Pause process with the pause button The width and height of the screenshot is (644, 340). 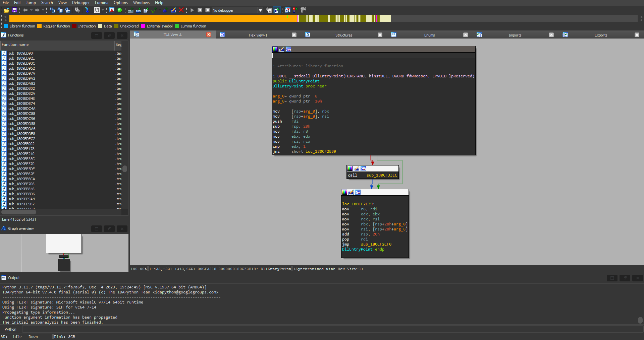click(200, 10)
